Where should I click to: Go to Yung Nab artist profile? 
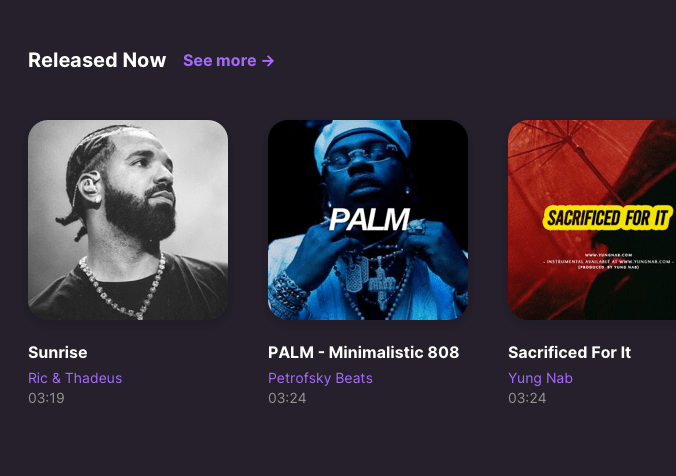[540, 378]
